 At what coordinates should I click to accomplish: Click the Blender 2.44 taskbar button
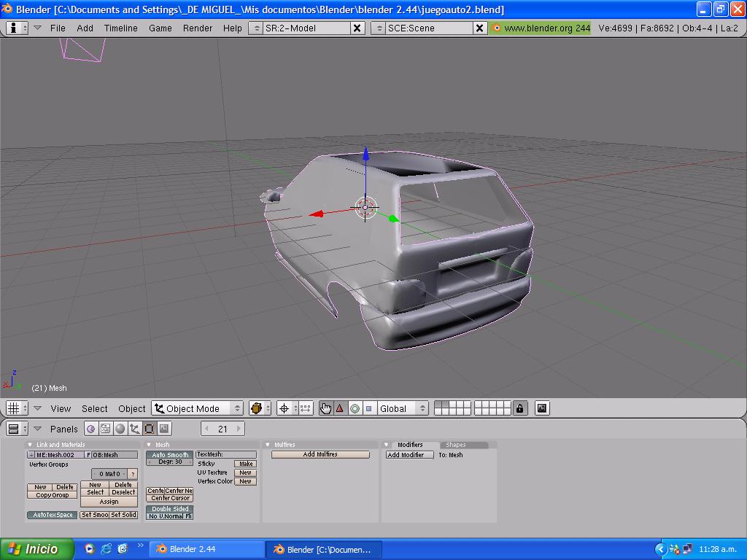coord(206,549)
